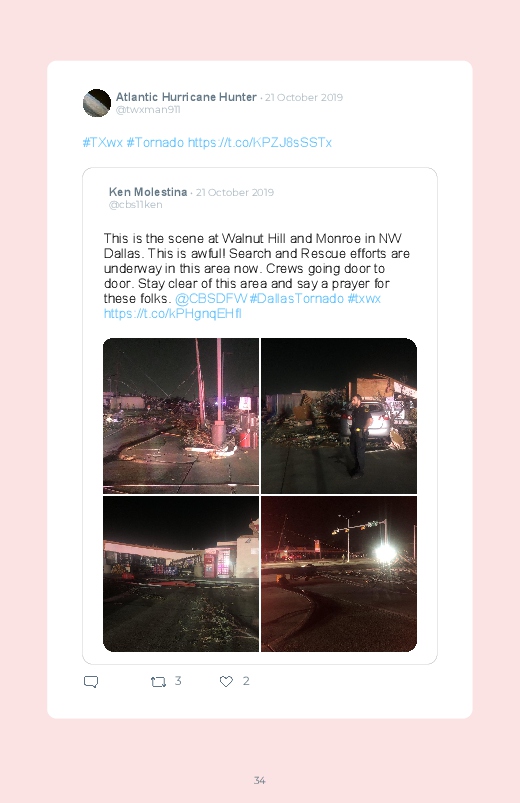The height and width of the screenshot is (803, 520).
Task: Click the retweet arrows icon
Action: click(x=158, y=682)
